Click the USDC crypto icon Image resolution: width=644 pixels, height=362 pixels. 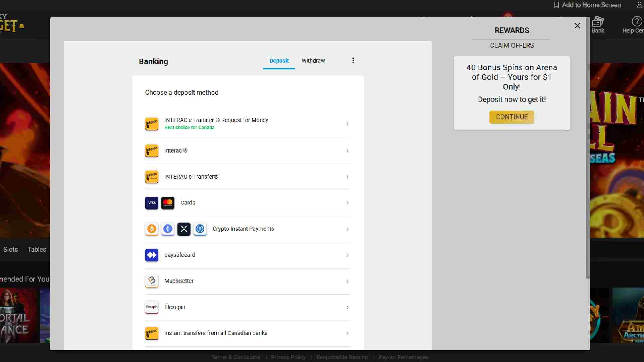[200, 229]
